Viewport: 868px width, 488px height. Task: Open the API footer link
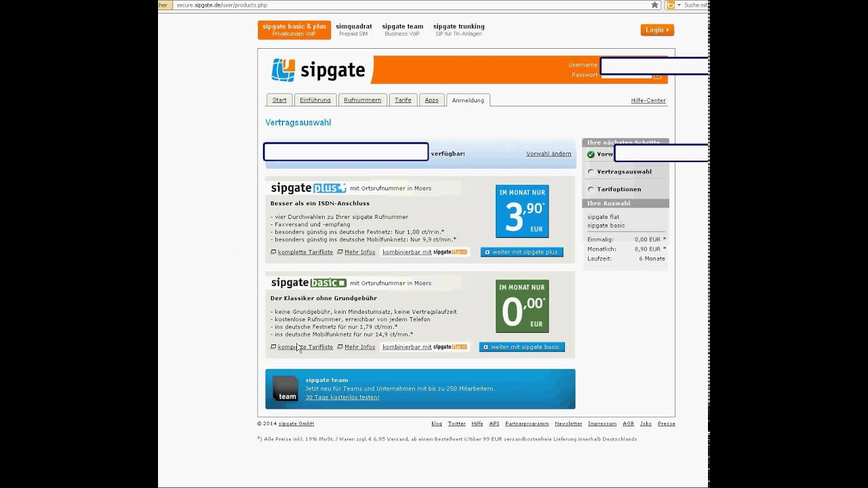[494, 424]
